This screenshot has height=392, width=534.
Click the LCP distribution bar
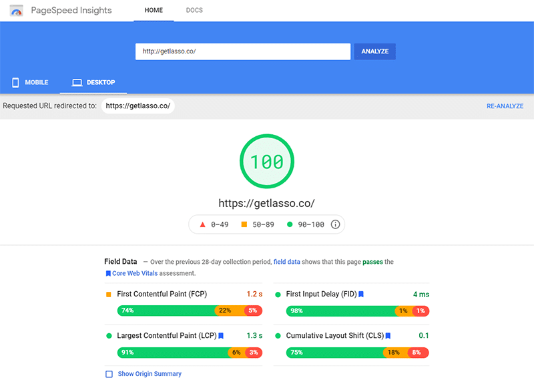190,353
